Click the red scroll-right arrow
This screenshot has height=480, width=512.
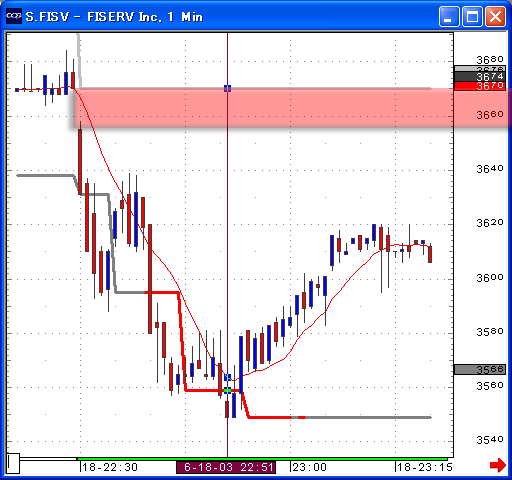point(498,465)
